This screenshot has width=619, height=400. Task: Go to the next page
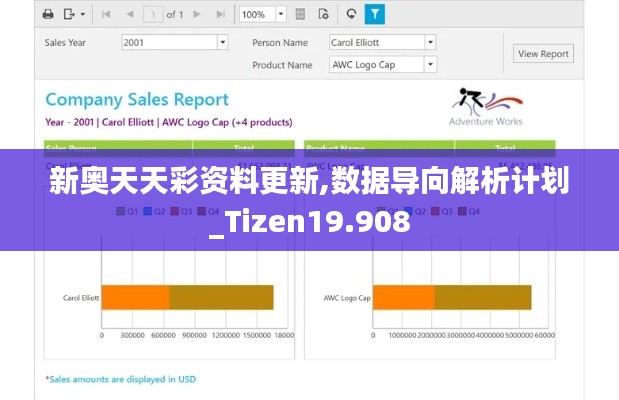click(197, 15)
